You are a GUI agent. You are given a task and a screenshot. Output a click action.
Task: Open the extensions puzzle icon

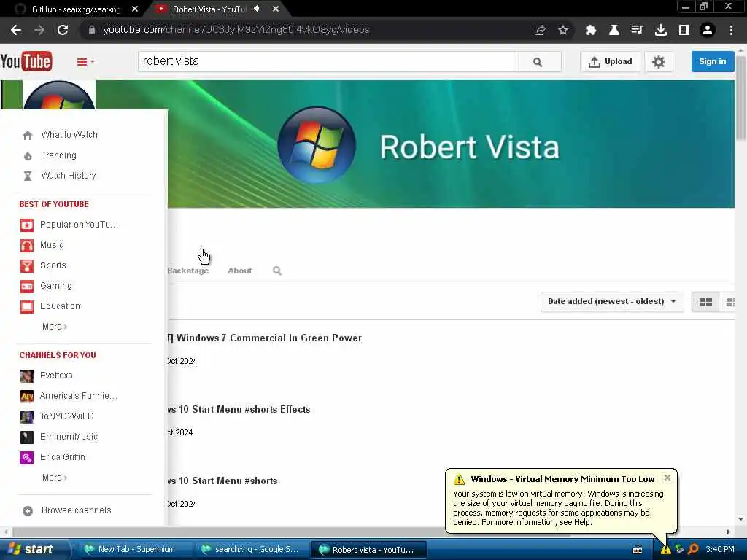pos(591,30)
